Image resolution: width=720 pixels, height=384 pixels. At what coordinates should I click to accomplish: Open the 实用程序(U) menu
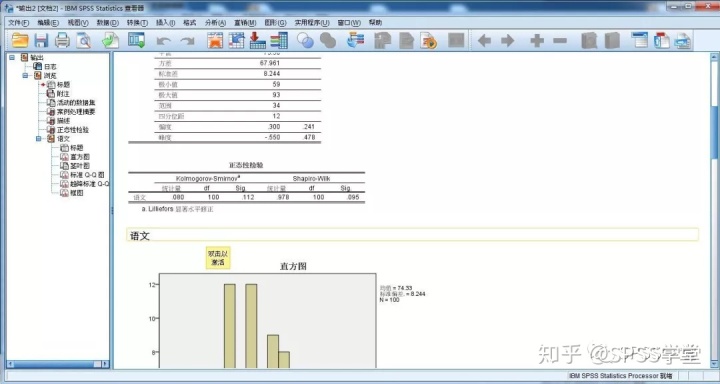point(312,23)
